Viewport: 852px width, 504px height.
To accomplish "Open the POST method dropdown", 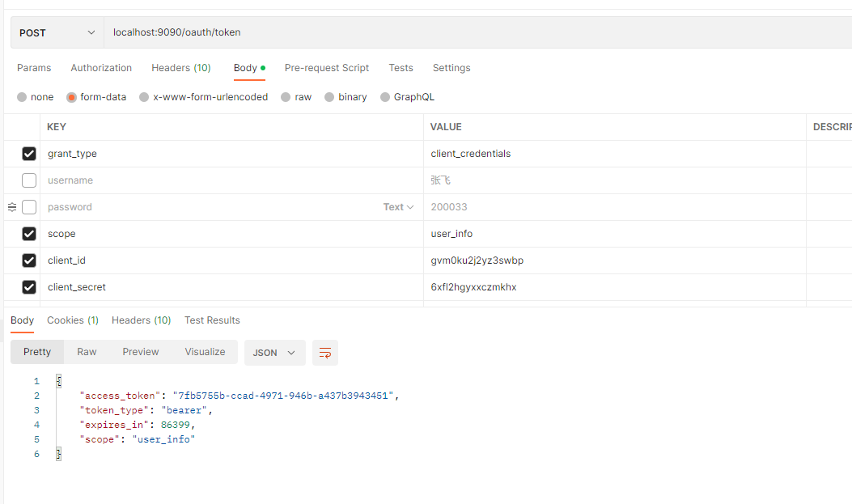I will 57,32.
